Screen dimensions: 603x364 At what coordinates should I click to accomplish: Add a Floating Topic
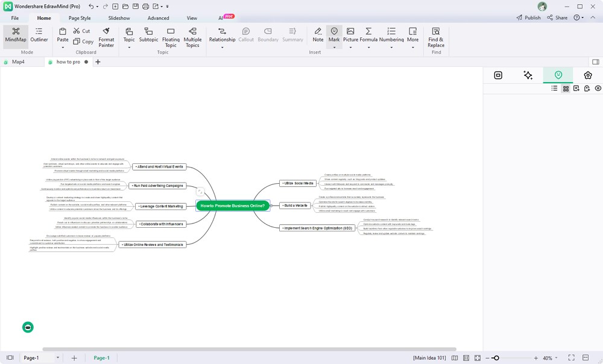(x=171, y=37)
